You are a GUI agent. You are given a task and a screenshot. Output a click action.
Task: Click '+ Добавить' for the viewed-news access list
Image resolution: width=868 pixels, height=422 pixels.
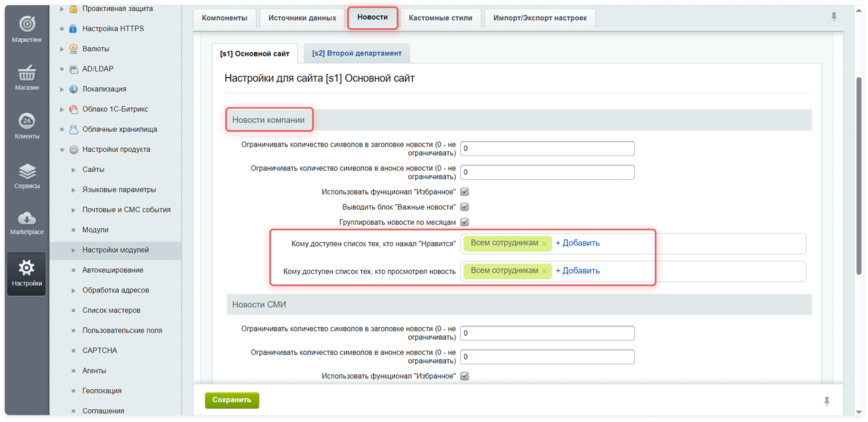[x=578, y=271]
